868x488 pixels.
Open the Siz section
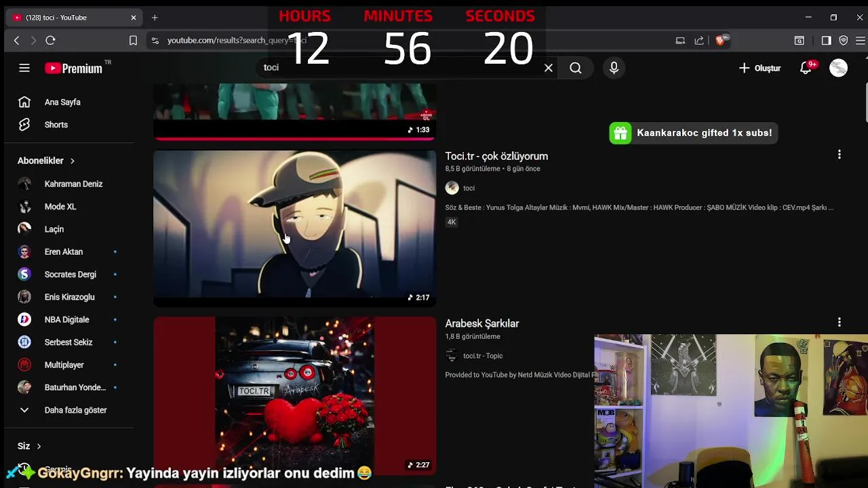(30, 446)
